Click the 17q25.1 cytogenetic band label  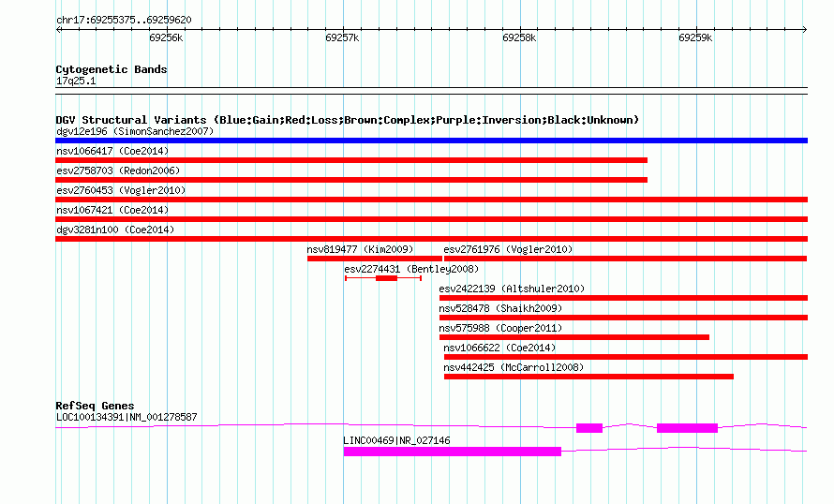[76, 81]
